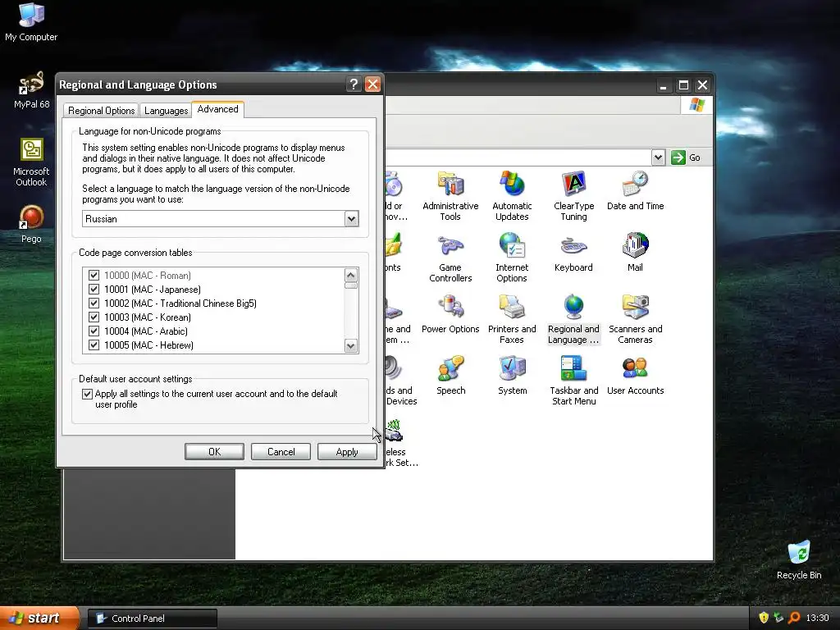Open Game Controllers icon
This screenshot has height=630, width=840.
[x=450, y=258]
